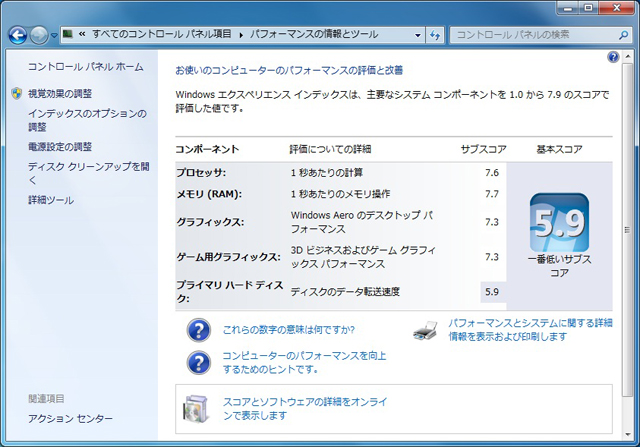Select the プライマリ ハード ディスク: row label
Viewport: 640px width, 447px height.
point(229,292)
